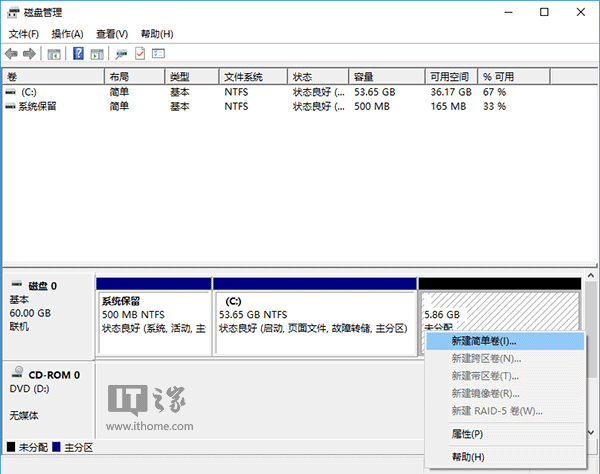Click the blue 主分区 legend swatch
The image size is (600, 474).
tap(56, 447)
